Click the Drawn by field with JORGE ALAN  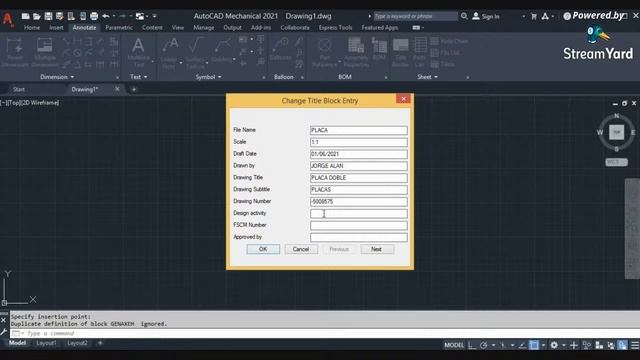point(359,166)
